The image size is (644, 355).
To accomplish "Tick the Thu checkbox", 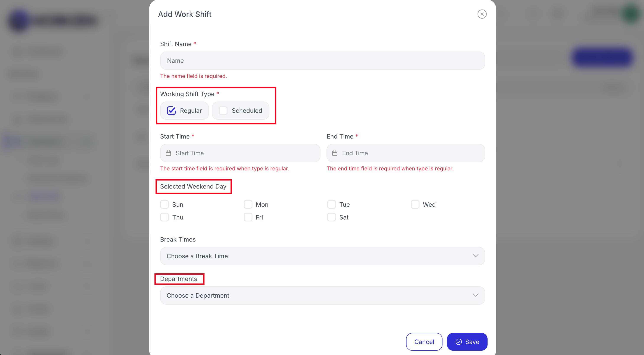I will point(164,217).
